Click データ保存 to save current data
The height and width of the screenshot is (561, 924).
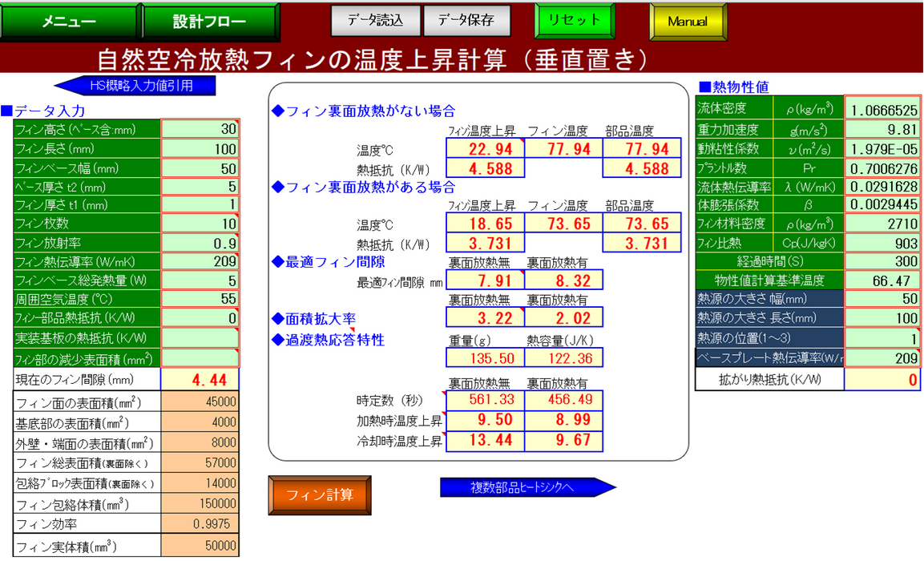(x=467, y=21)
